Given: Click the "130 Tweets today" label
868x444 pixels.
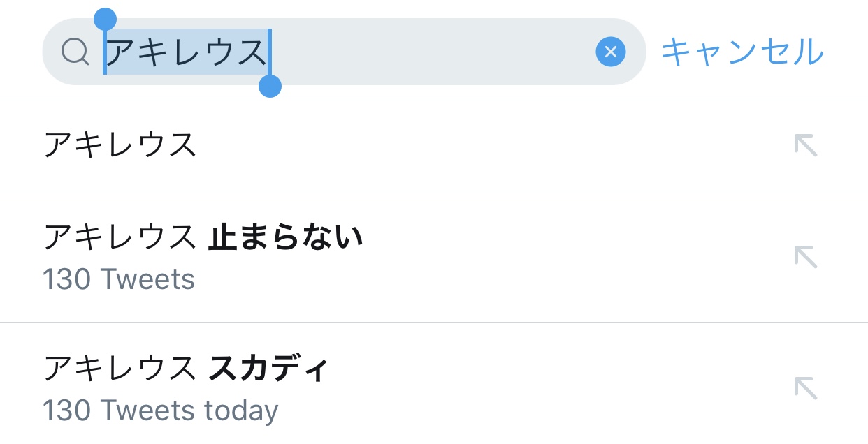Looking at the screenshot, I should pyautogui.click(x=160, y=410).
